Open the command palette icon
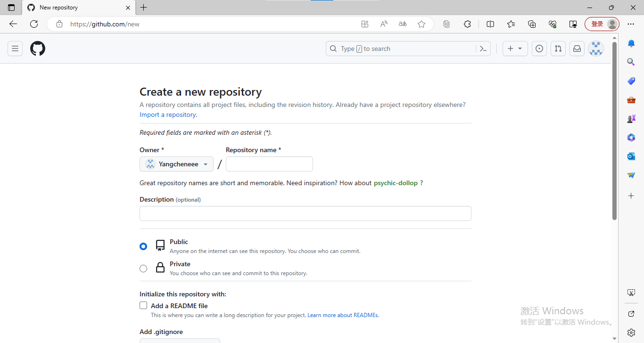This screenshot has height=343, width=644. (483, 49)
